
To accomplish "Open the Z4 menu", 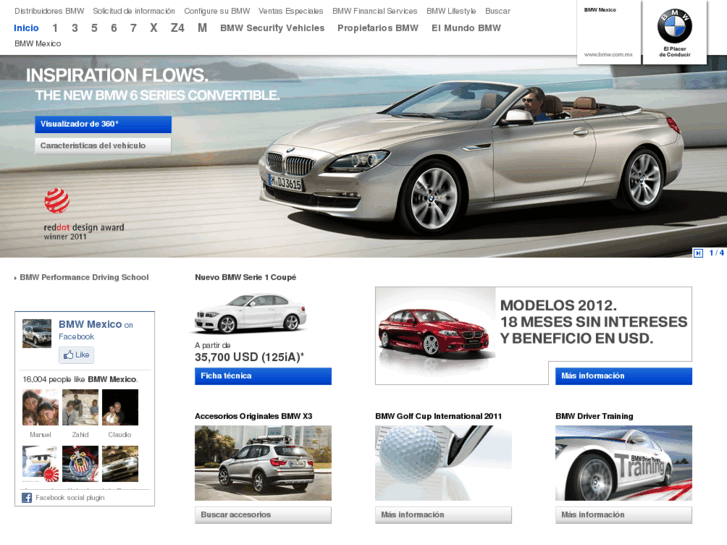I will [178, 28].
